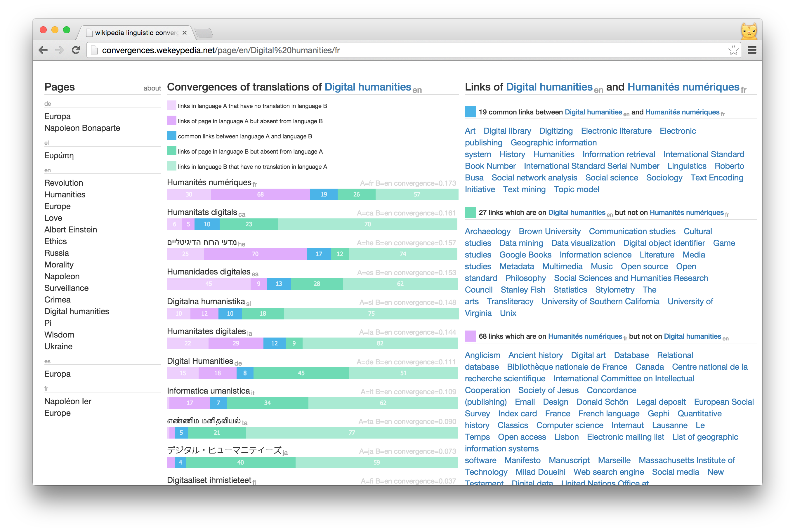Viewport: 795px width, 532px height.
Task: Click the 45 segment of Digital Humanities de
Action: pos(301,373)
